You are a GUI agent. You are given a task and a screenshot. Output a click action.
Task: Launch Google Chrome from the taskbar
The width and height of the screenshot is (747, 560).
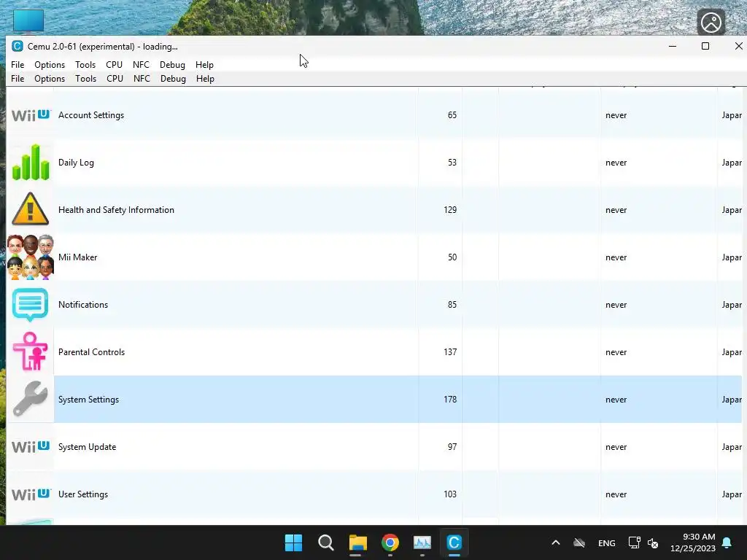[x=390, y=542]
